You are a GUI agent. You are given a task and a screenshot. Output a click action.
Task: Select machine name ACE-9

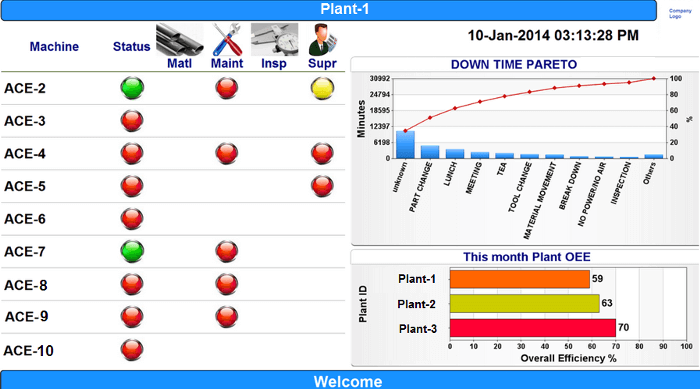click(x=26, y=317)
